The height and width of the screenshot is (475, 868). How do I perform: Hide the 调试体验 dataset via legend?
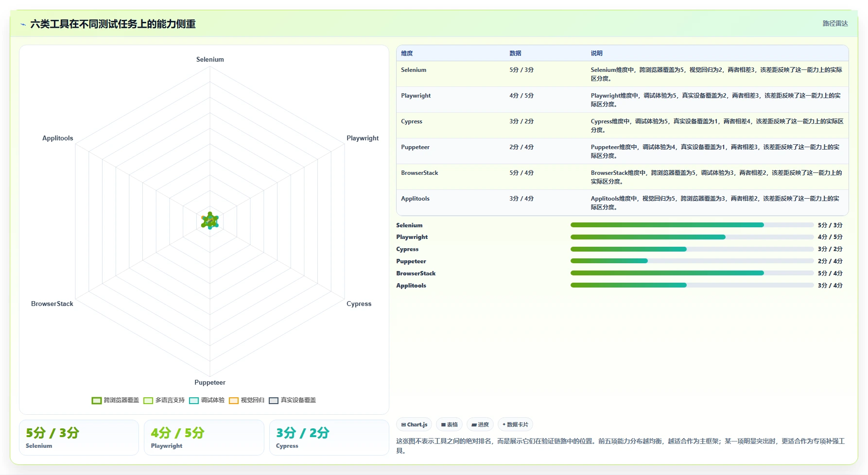click(x=207, y=400)
